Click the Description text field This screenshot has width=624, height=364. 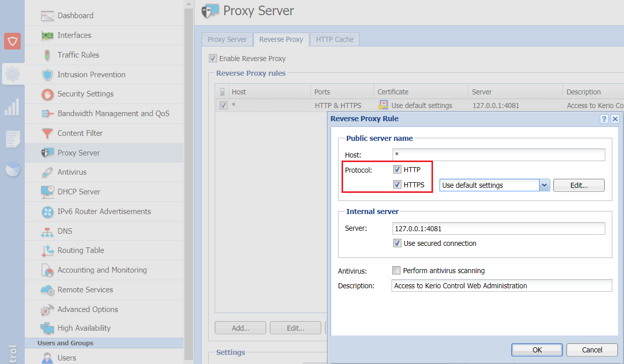pos(502,286)
